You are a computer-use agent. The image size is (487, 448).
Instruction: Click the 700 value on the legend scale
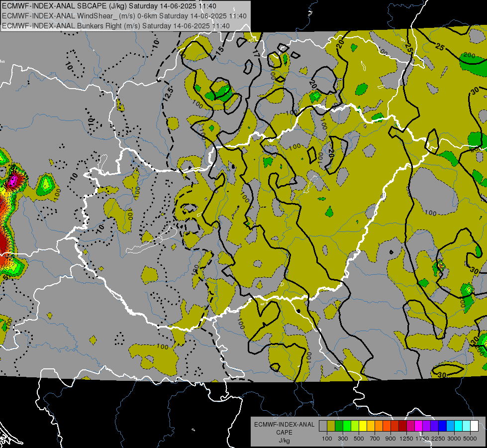click(375, 439)
